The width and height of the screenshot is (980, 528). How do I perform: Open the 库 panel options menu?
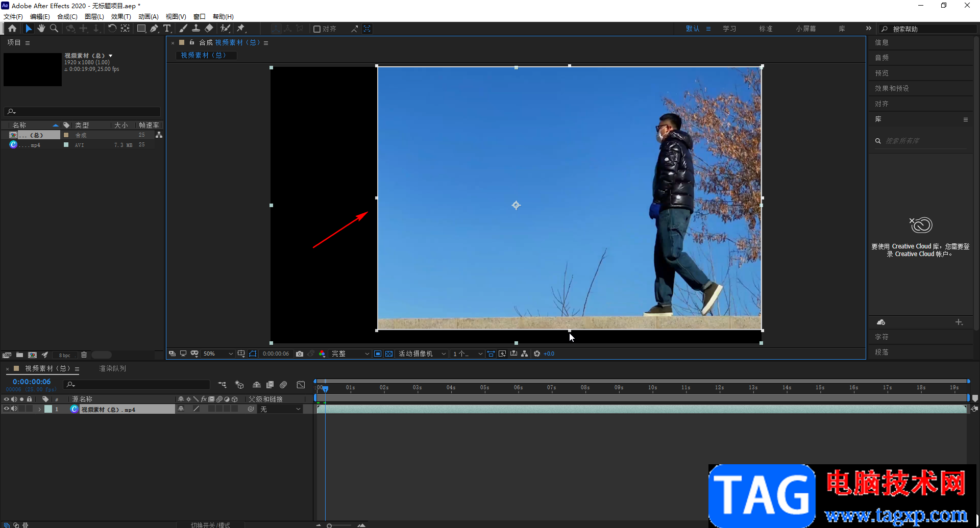(x=966, y=119)
